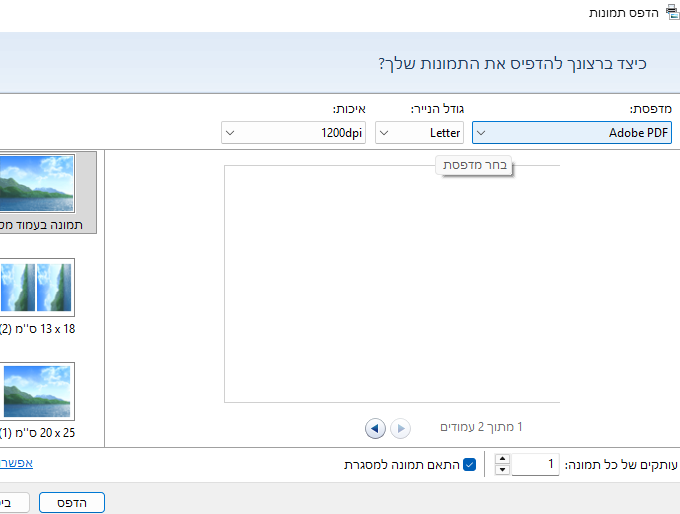Toggle the 'התאם תמונה למסגרת' checkbox
The width and height of the screenshot is (680, 514).
[470, 465]
